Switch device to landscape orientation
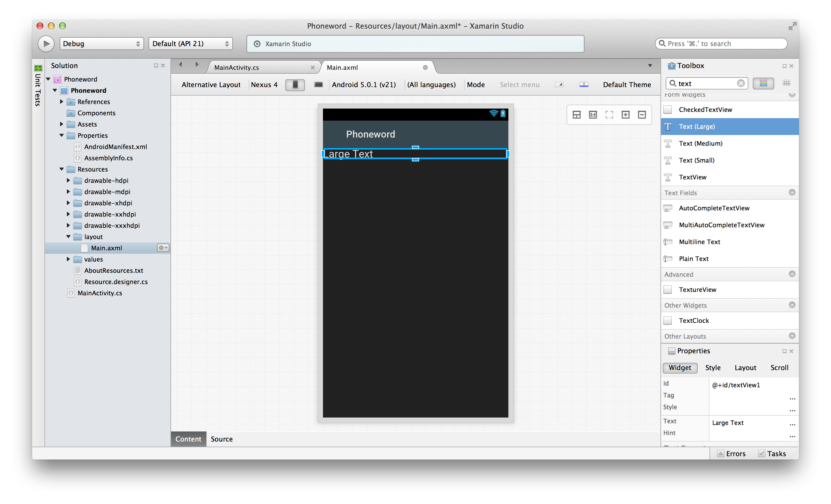 tap(318, 85)
